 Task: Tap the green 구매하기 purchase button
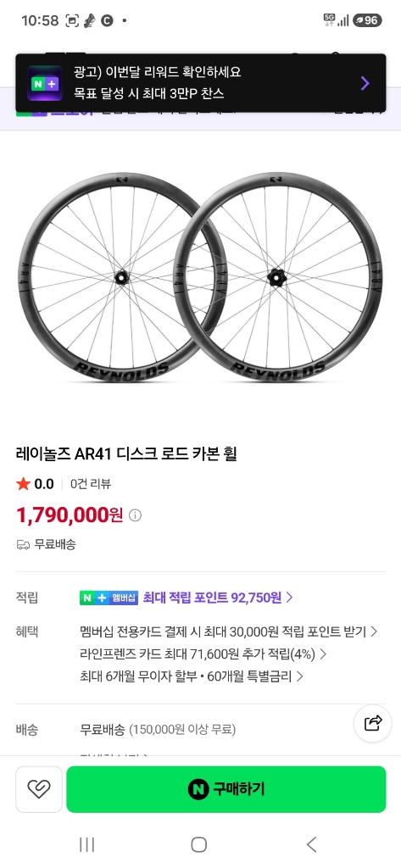click(226, 789)
